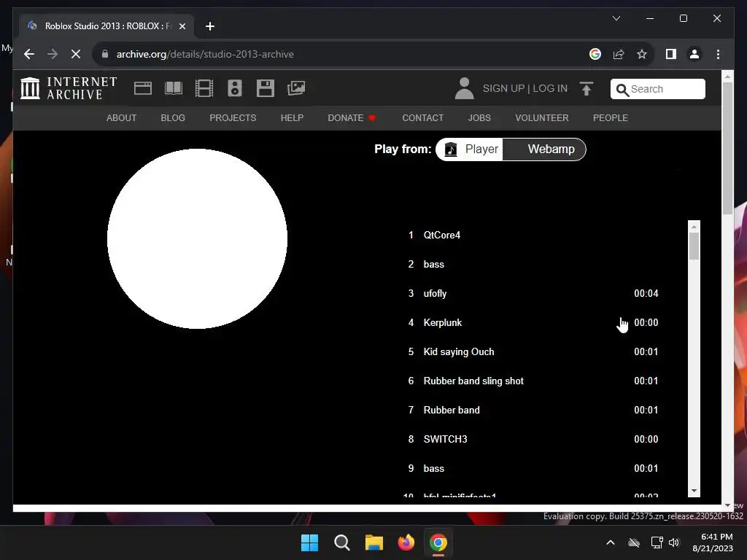This screenshot has height=560, width=747.
Task: Open the Video film strip icon
Action: point(204,88)
